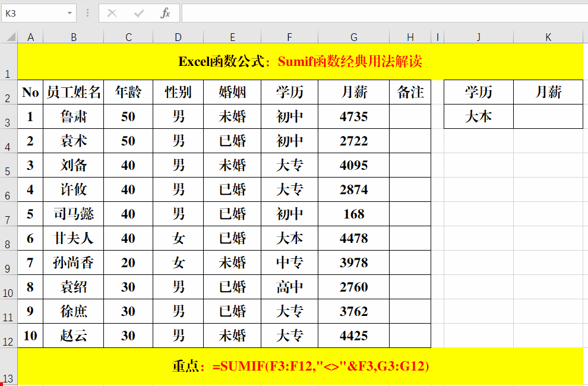Click the SUMIF formula note cell in row 13

pyautogui.click(x=301, y=366)
